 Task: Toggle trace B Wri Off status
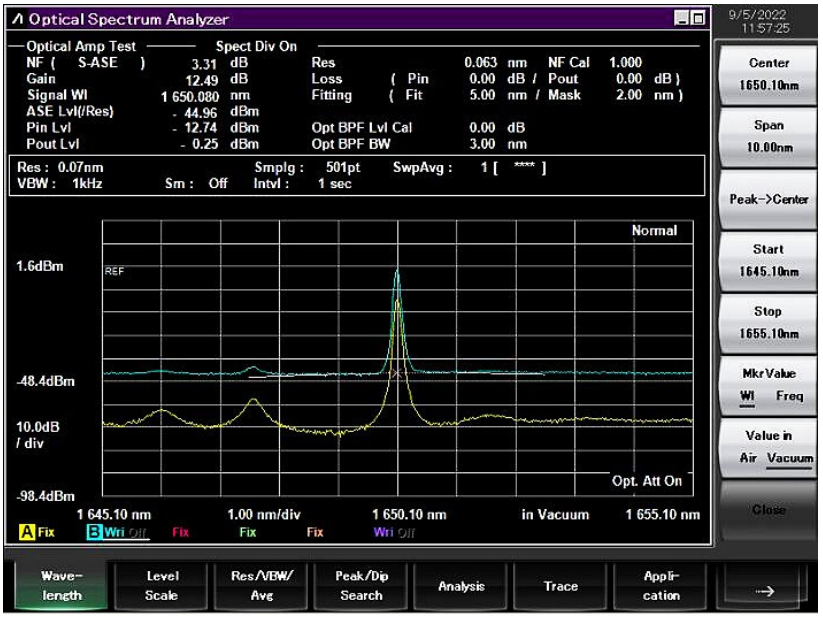click(x=125, y=532)
